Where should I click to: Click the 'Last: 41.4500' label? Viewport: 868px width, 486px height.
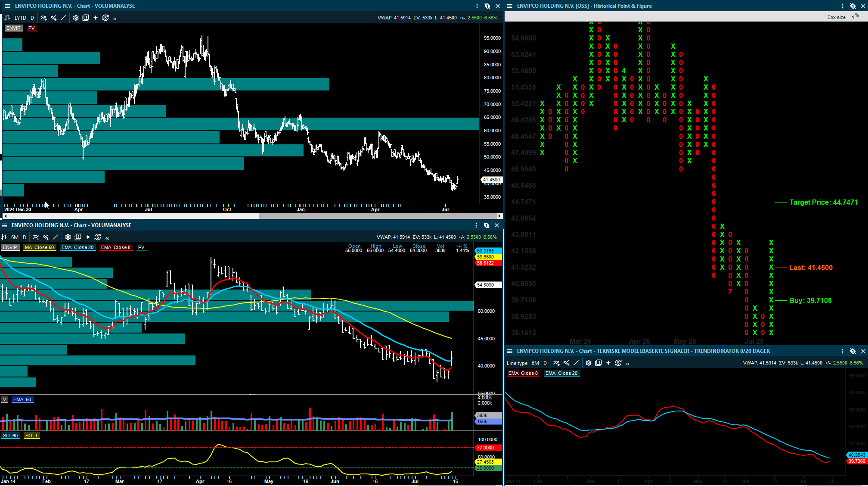(x=811, y=268)
